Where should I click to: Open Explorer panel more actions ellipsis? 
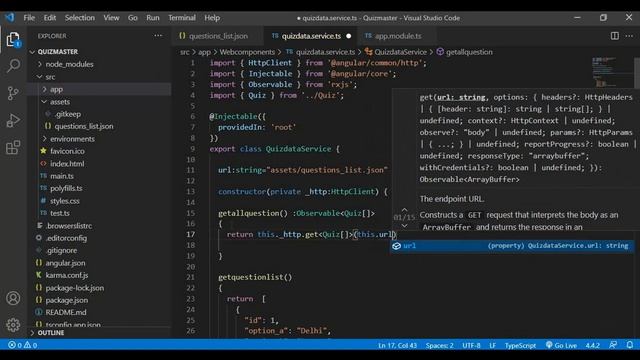(x=158, y=36)
